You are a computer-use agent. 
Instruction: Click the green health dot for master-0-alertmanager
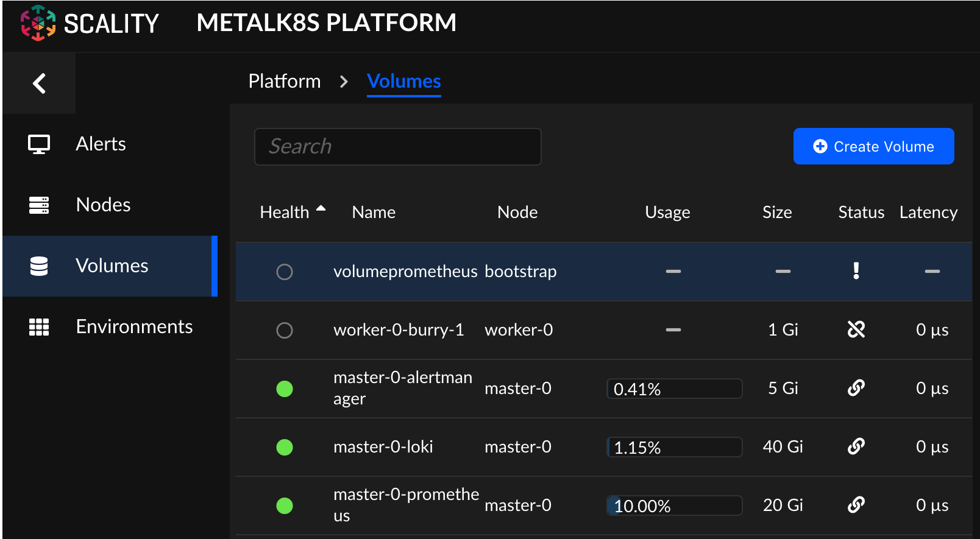click(285, 389)
